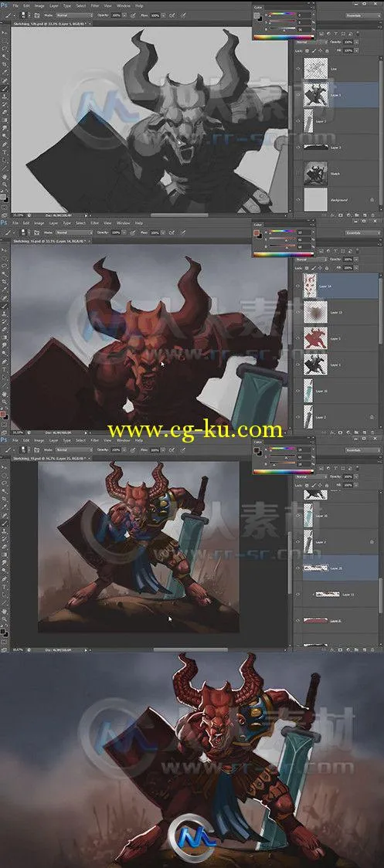Screen dimensions: 384x868
Task: Select the Layer 13 row
Action: (x=336, y=312)
